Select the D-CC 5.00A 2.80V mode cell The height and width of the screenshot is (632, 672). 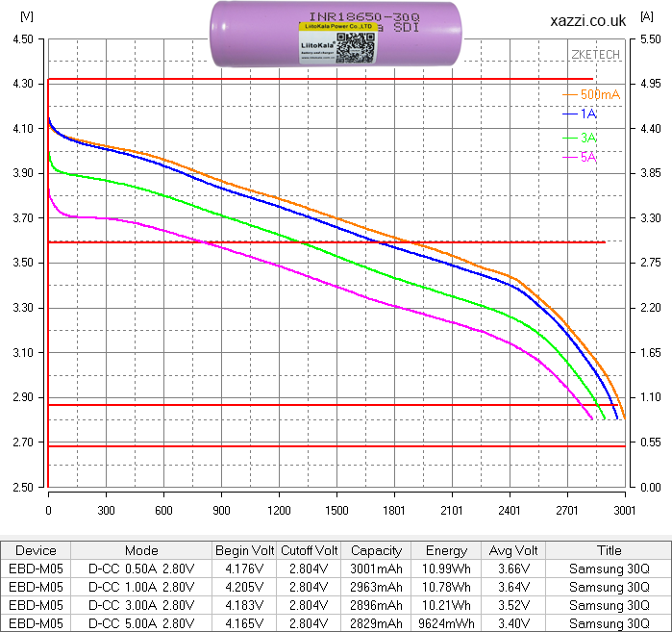coord(141,623)
